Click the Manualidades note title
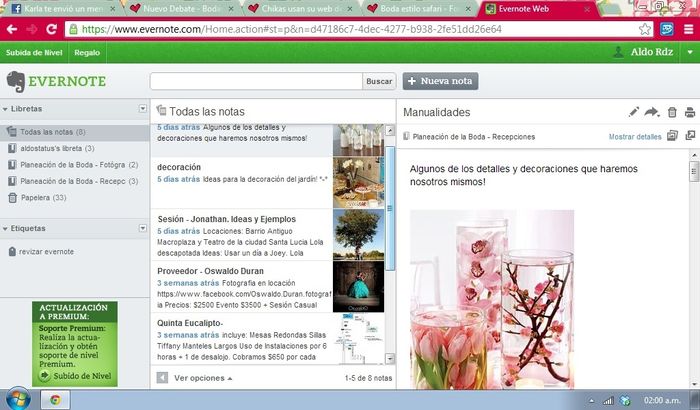This screenshot has width=700, height=410. pyautogui.click(x=437, y=113)
